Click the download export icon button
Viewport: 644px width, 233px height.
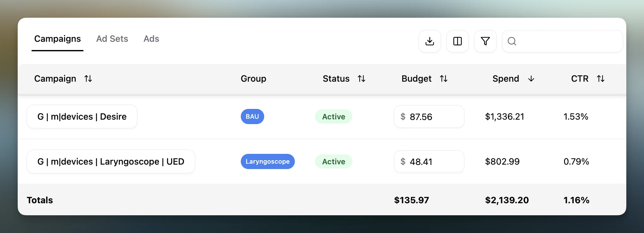(430, 41)
